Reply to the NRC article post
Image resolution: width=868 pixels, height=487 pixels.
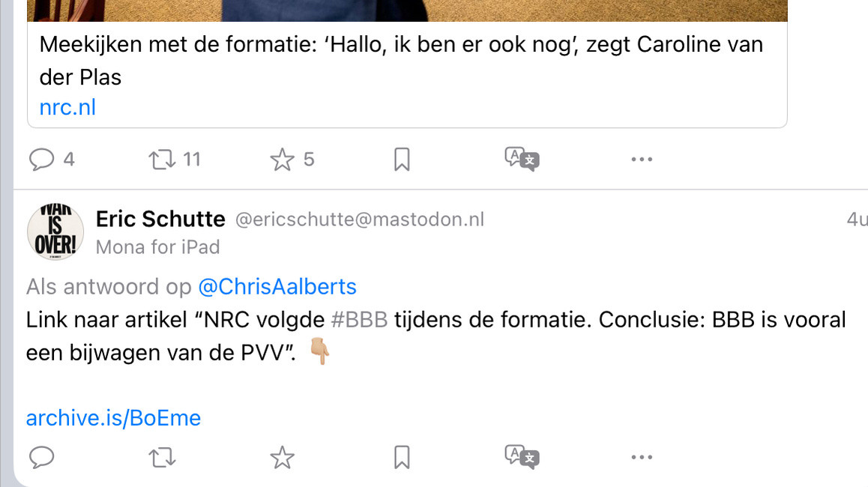(41, 159)
